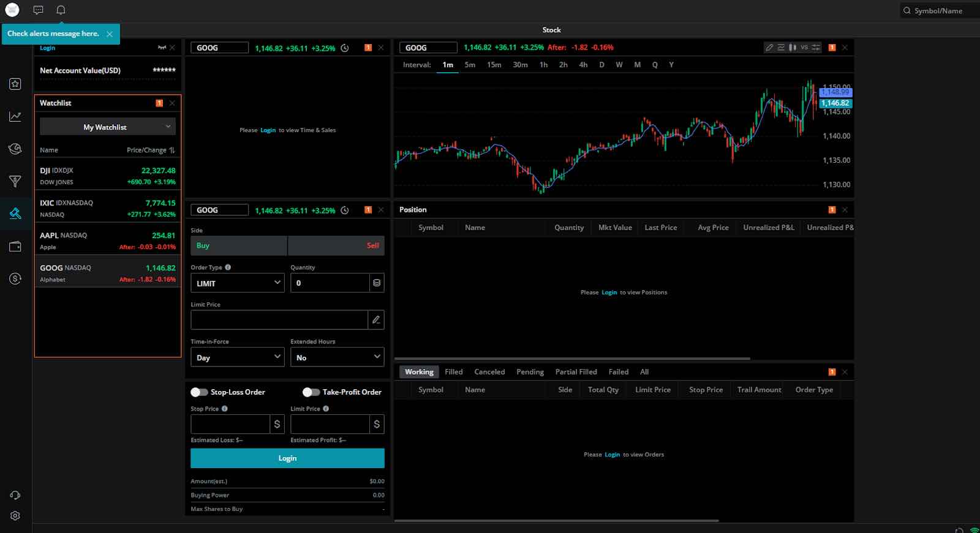Open the watchlist star sidebar icon
This screenshot has height=533, width=980.
[x=15, y=84]
